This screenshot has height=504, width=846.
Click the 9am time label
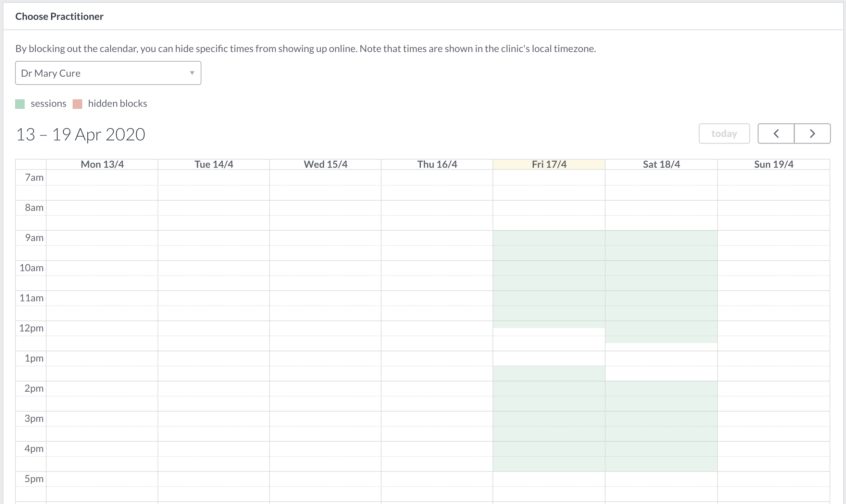pyautogui.click(x=34, y=238)
